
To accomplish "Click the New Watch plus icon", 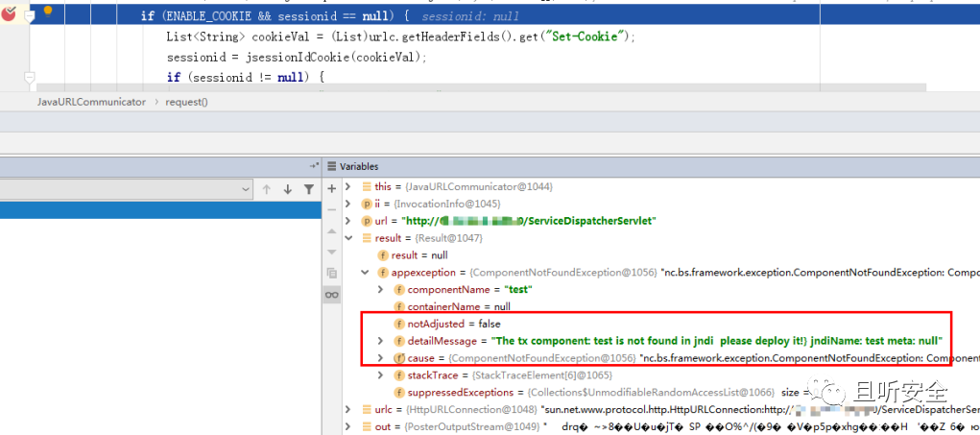I will 332,188.
